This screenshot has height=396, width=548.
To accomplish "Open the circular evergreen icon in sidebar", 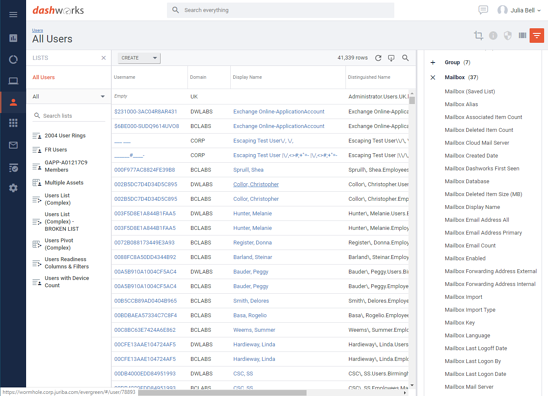I will 13,59.
